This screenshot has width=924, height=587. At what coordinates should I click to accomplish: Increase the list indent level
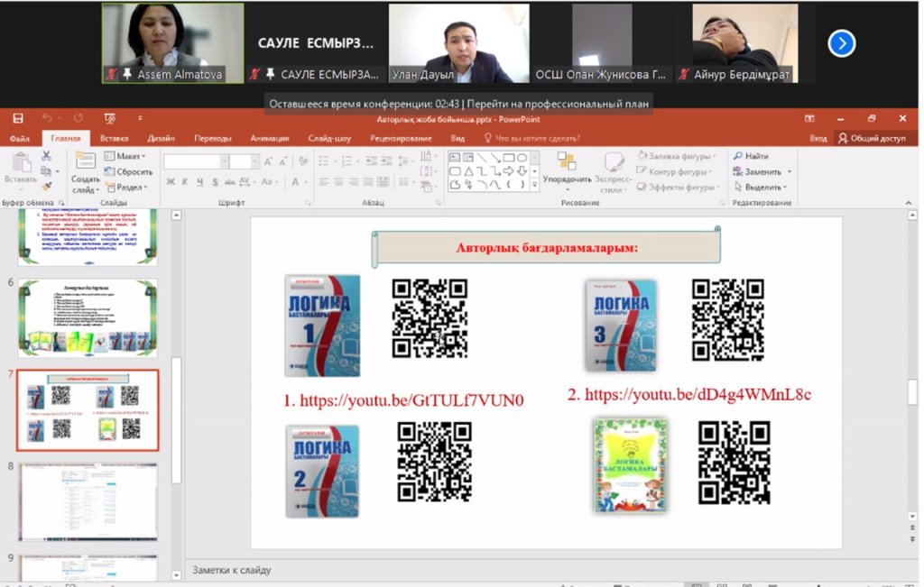386,161
